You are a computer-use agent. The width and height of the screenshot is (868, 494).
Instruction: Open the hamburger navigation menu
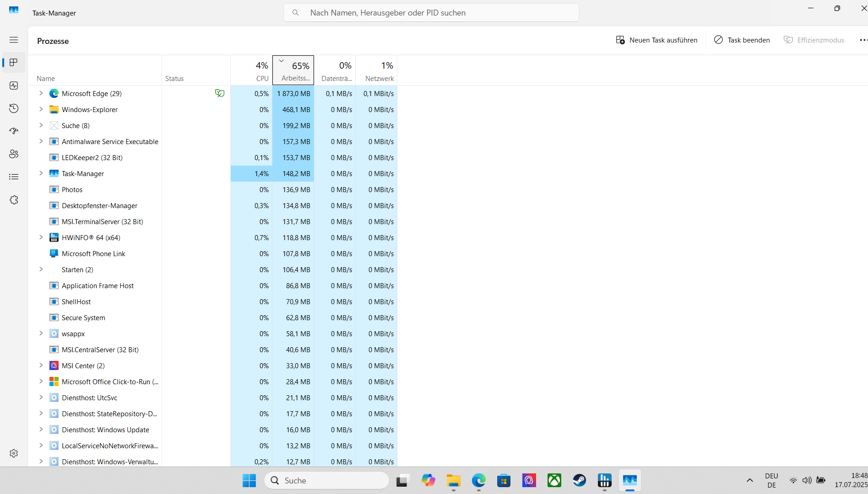(x=14, y=40)
